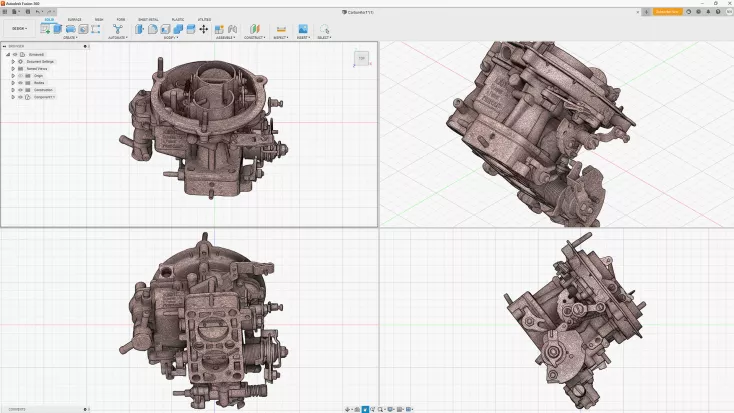Click the Create Sketch tool icon
This screenshot has height=413, width=734.
click(45, 29)
